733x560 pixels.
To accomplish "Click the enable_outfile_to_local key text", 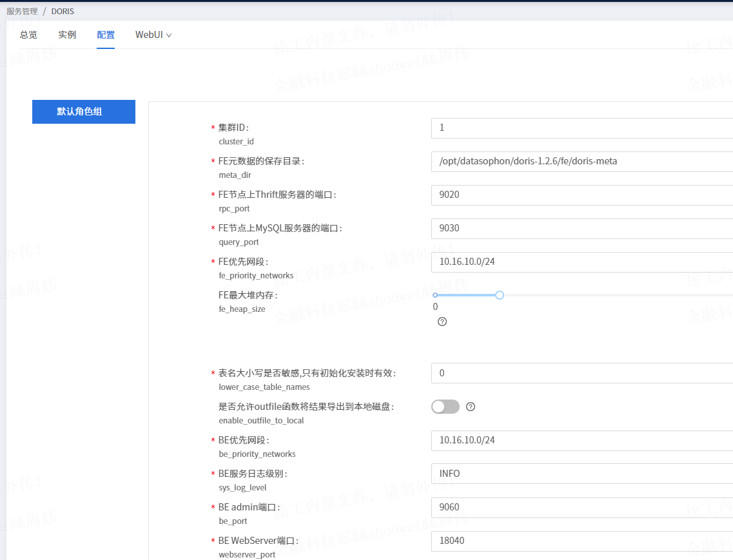I will [x=261, y=421].
